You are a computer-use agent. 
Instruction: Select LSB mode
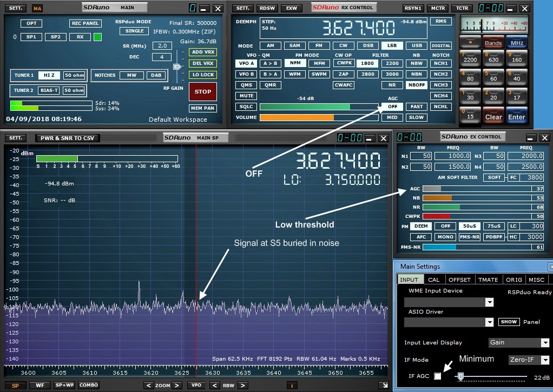(392, 45)
